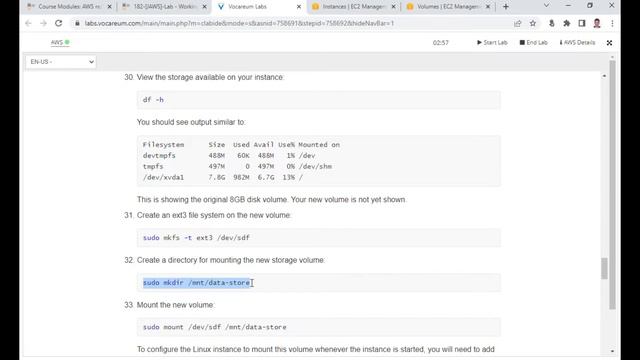Click the share page icon in address bar

point(518,23)
